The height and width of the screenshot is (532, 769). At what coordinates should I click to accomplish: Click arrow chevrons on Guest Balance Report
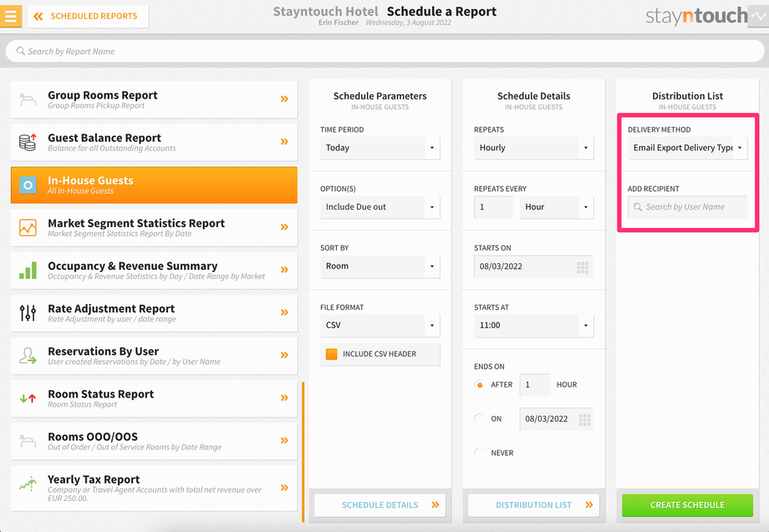284,142
